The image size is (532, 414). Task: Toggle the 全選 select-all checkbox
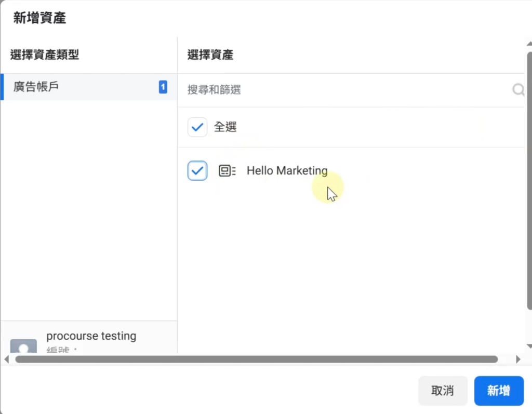tap(197, 127)
